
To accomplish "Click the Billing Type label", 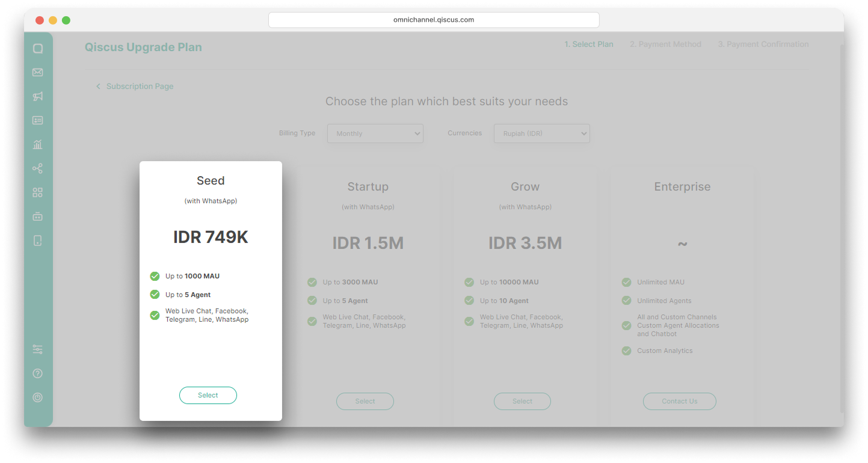I will point(297,133).
